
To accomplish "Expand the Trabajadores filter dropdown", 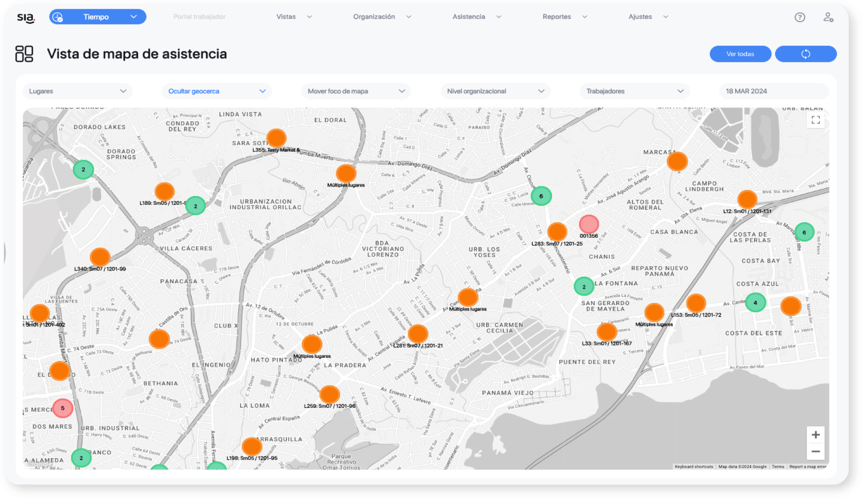I will coord(635,91).
